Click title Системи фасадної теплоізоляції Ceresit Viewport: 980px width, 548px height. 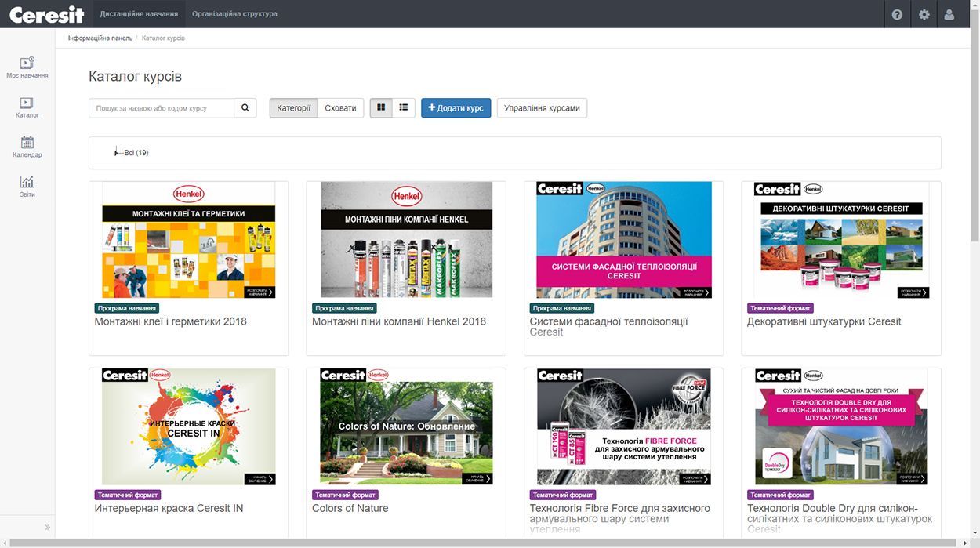coord(609,326)
